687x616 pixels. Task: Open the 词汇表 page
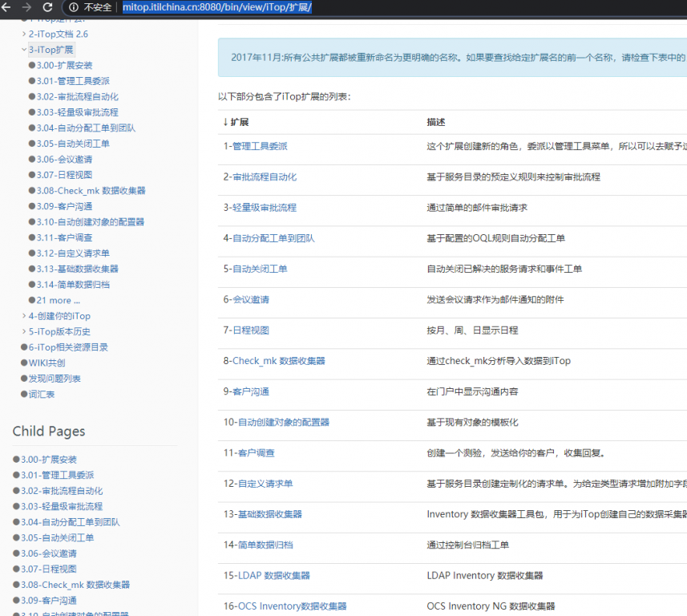click(x=42, y=394)
